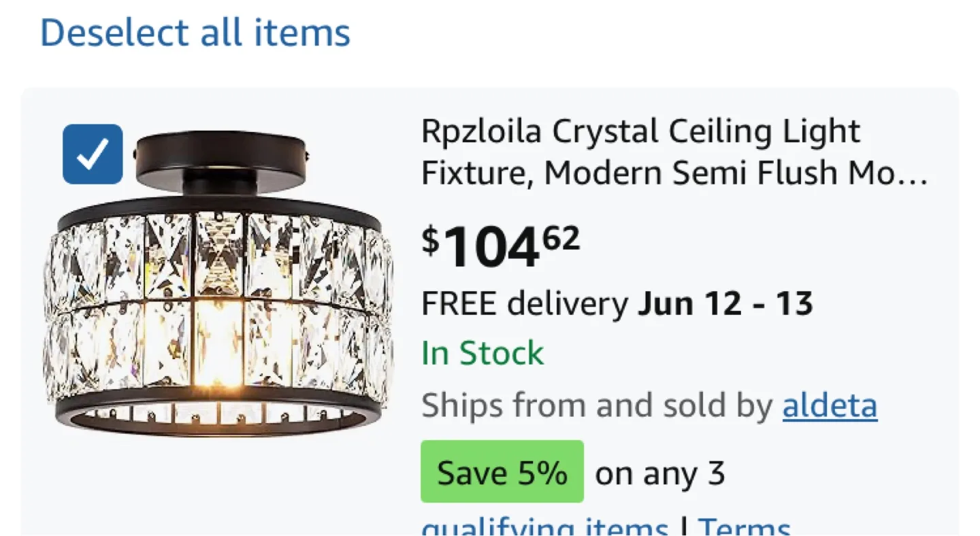
Task: Click the white checkmark icon on the item
Action: click(x=93, y=155)
